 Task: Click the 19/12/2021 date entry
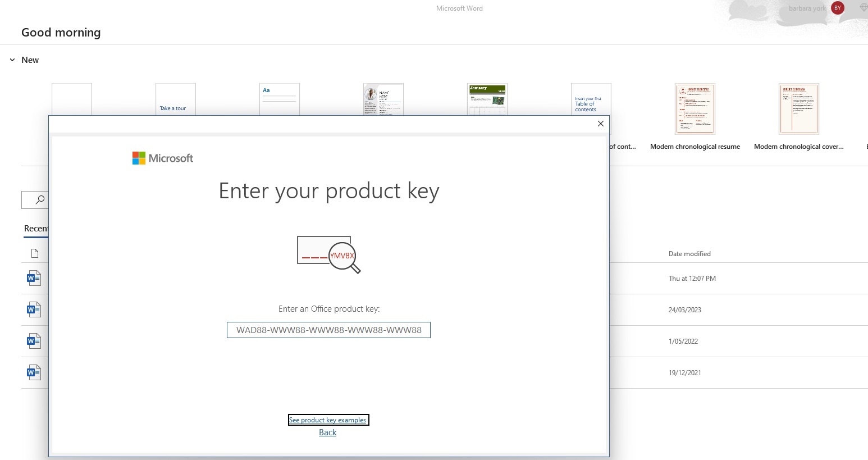pyautogui.click(x=684, y=373)
